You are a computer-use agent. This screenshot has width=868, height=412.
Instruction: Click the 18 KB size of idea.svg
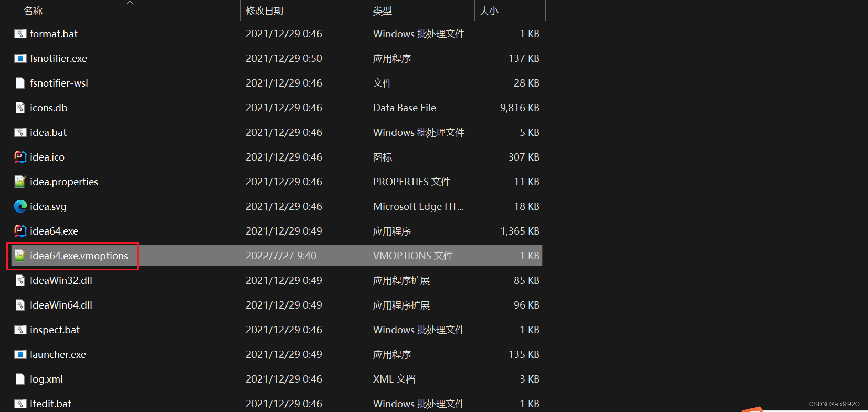click(x=526, y=206)
